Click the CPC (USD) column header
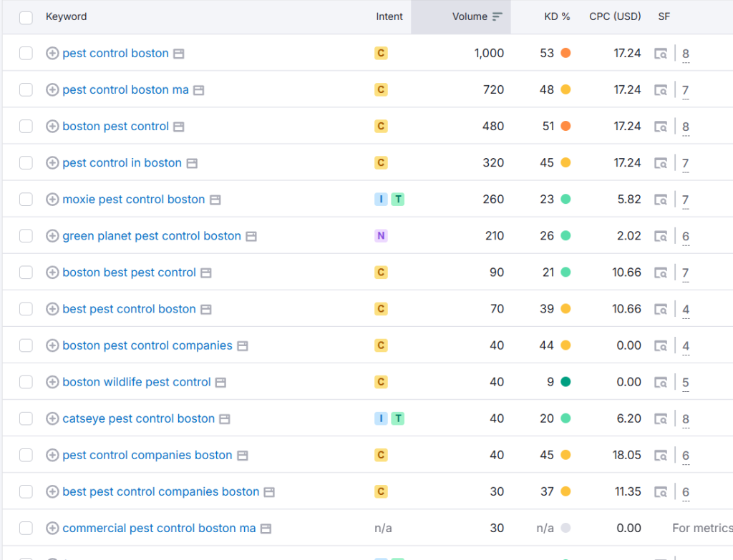The height and width of the screenshot is (560, 733). pos(615,16)
